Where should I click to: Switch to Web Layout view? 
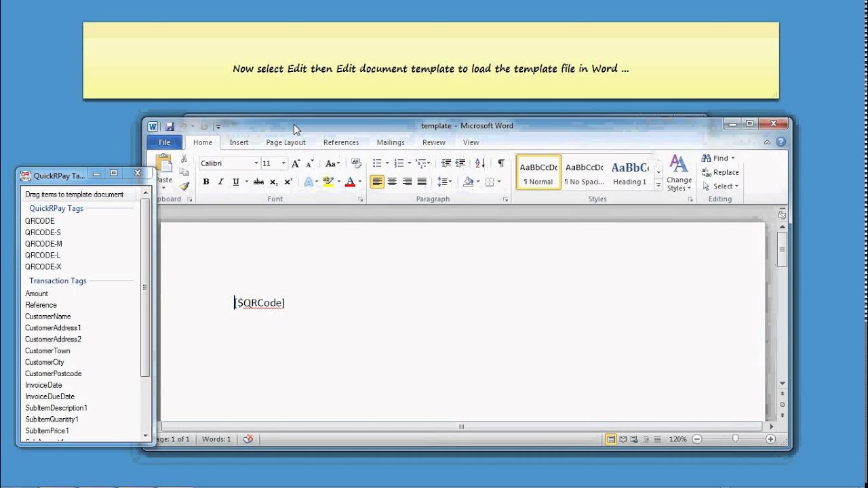pyautogui.click(x=633, y=439)
